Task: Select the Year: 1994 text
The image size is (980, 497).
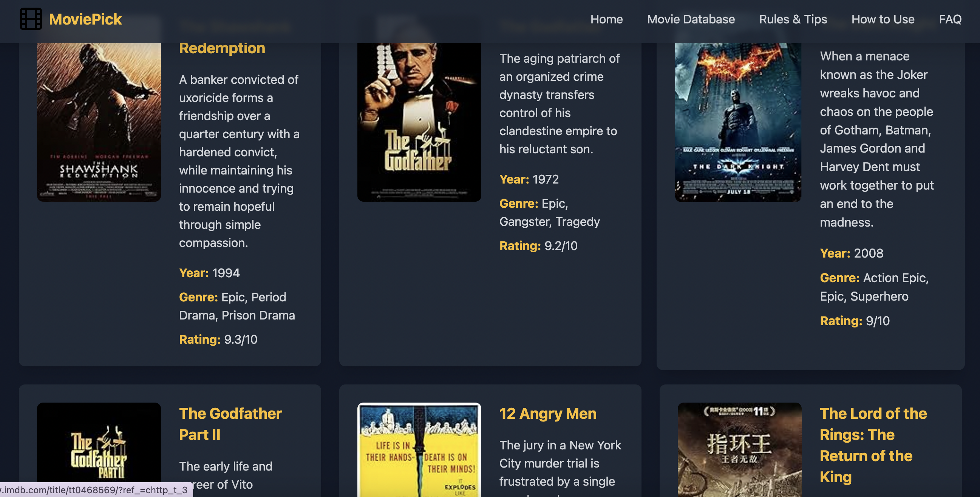Action: pyautogui.click(x=209, y=273)
